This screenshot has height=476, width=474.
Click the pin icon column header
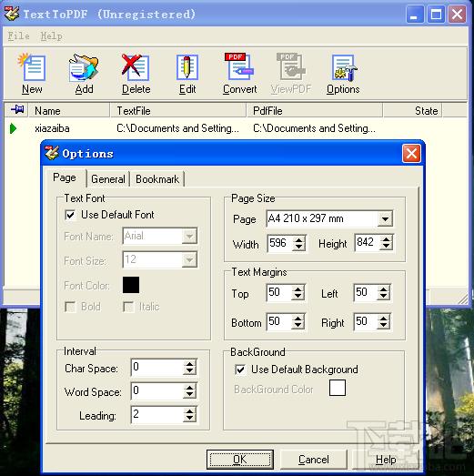click(17, 109)
